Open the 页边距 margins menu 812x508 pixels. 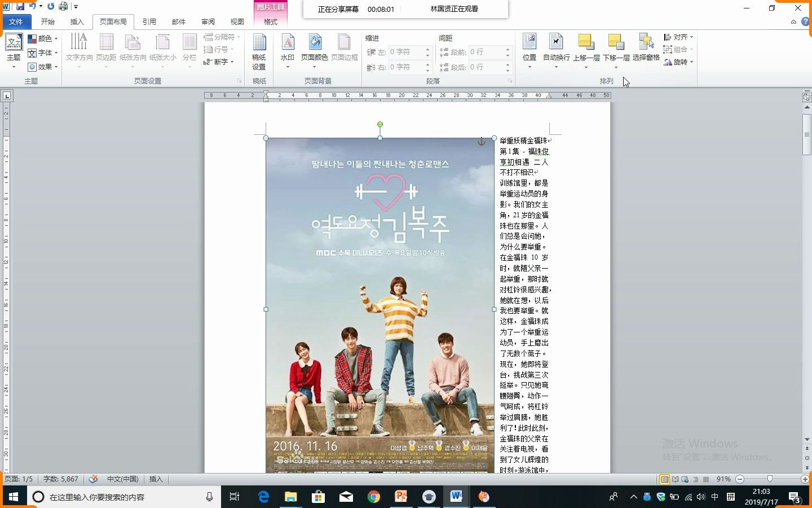click(106, 51)
